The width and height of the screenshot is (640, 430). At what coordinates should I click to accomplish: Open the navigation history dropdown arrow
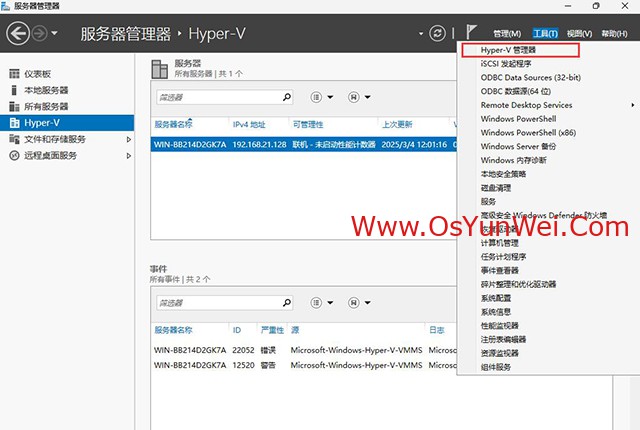(54, 33)
